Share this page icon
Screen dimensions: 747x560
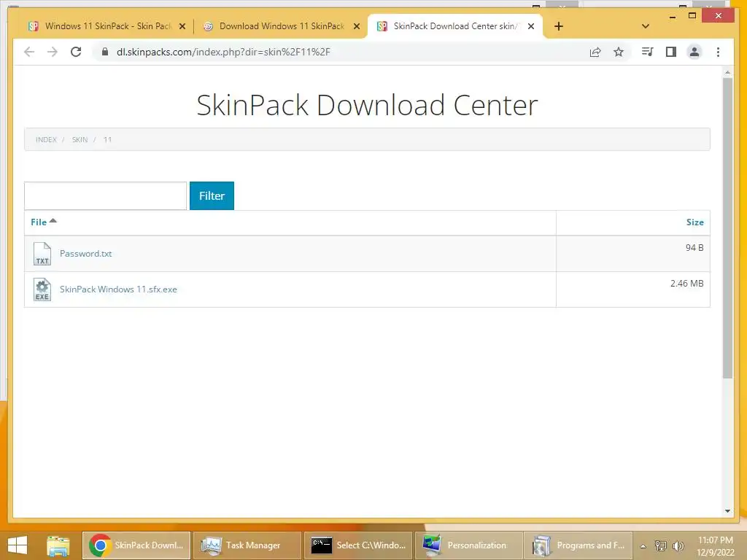click(595, 52)
